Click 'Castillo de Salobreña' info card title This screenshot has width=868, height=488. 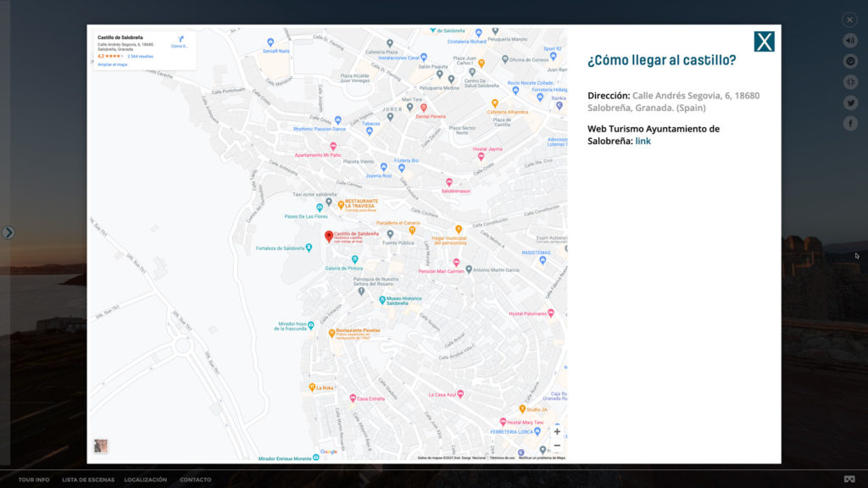click(120, 37)
